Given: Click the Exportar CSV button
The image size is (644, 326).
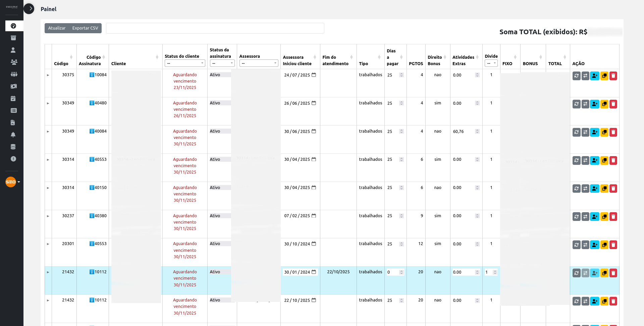Looking at the screenshot, I should 85,28.
